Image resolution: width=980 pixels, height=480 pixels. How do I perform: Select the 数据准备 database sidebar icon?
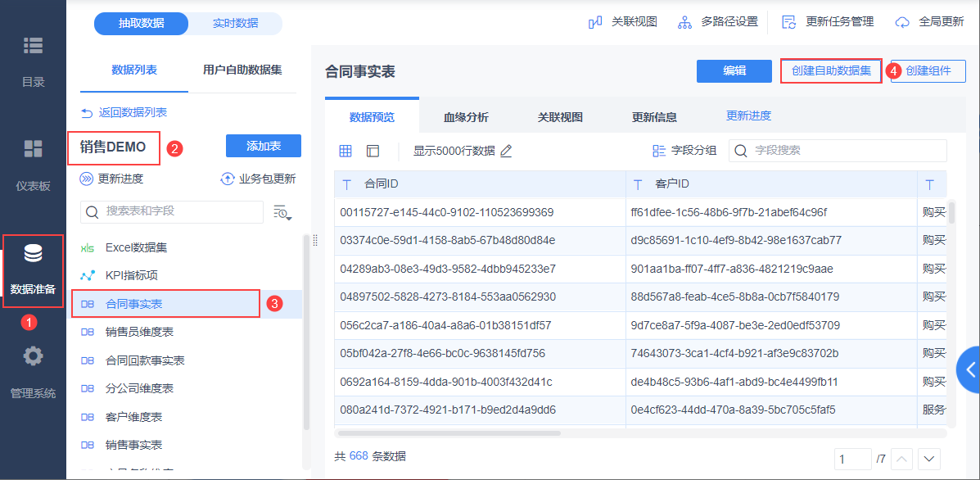coord(33,253)
